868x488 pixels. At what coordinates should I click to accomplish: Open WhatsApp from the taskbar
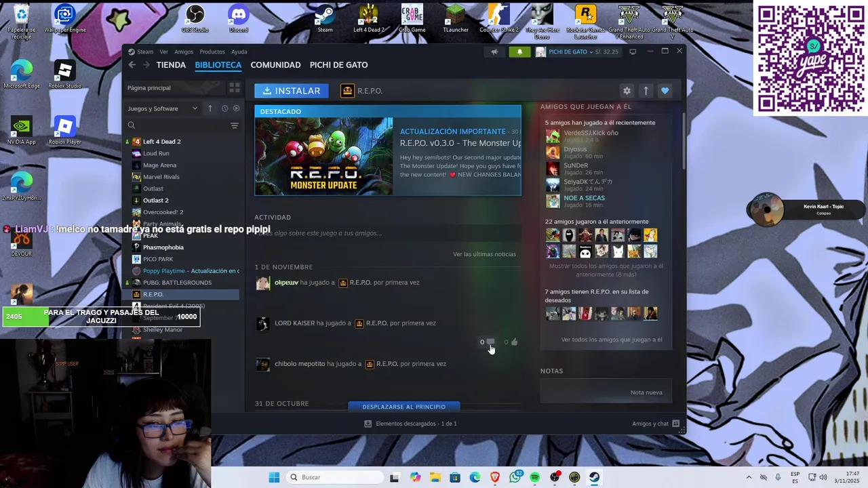pos(515,477)
